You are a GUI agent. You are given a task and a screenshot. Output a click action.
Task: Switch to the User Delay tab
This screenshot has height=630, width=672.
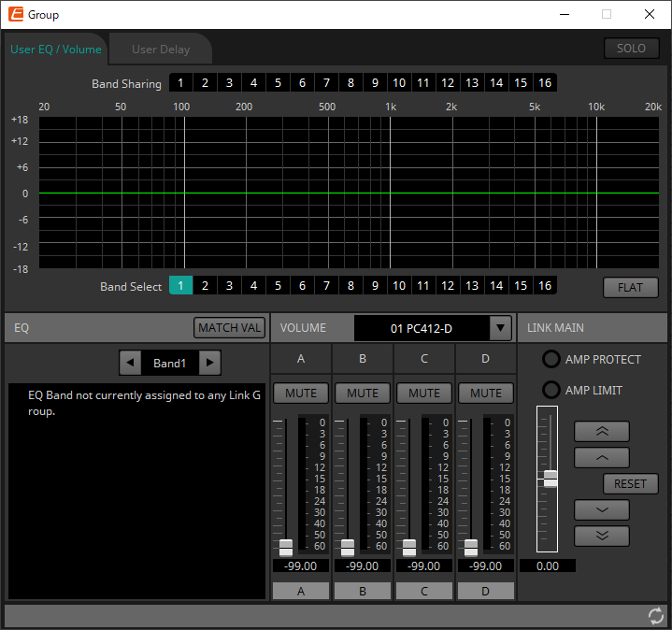(161, 50)
